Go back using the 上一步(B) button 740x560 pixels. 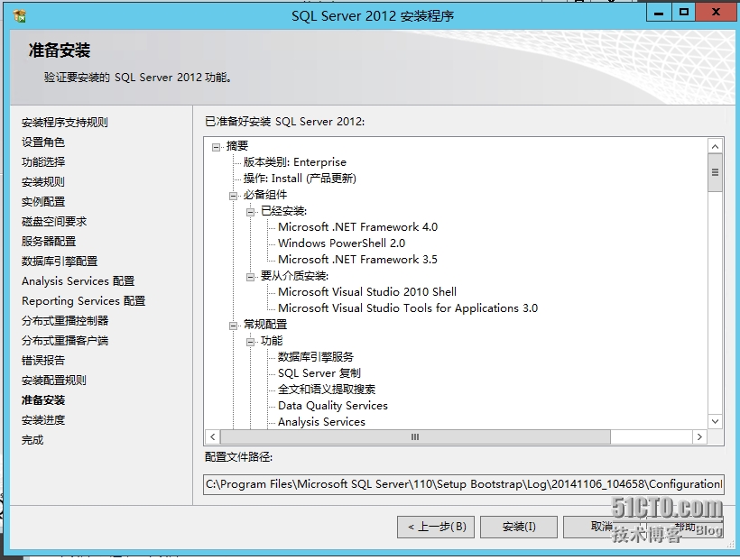coord(436,527)
